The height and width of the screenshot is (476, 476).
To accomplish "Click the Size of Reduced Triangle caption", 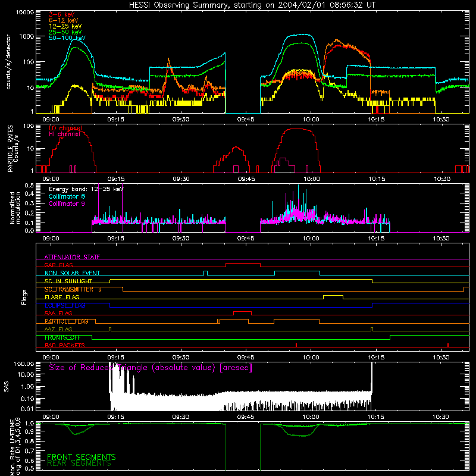I will (151, 368).
